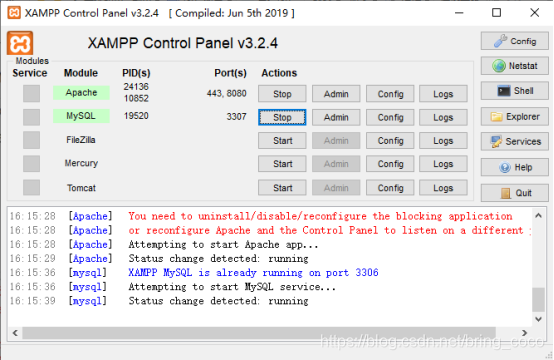This screenshot has width=554, height=360.
Task: Click the horizontal scrollbar right arrow
Action: tap(524, 333)
